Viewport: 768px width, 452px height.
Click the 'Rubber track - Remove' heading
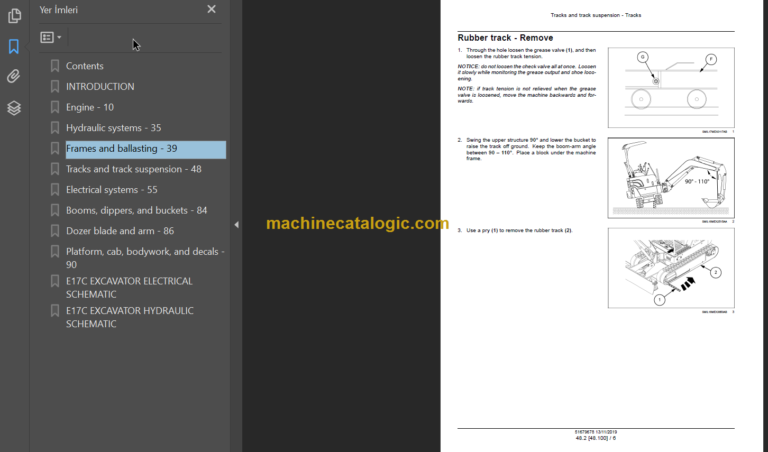coord(505,38)
